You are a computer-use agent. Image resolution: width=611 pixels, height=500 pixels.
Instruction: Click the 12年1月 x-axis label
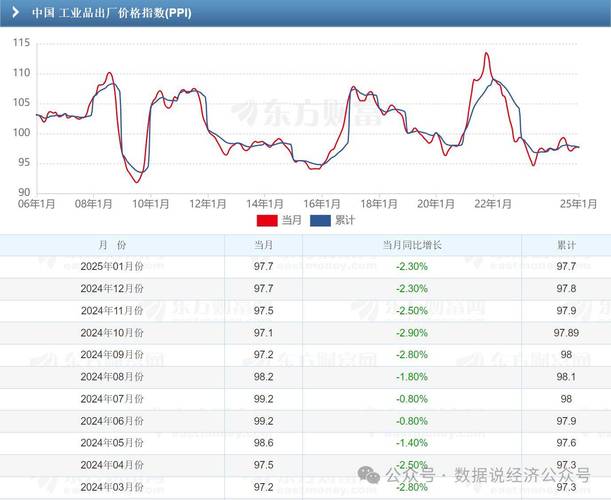208,204
